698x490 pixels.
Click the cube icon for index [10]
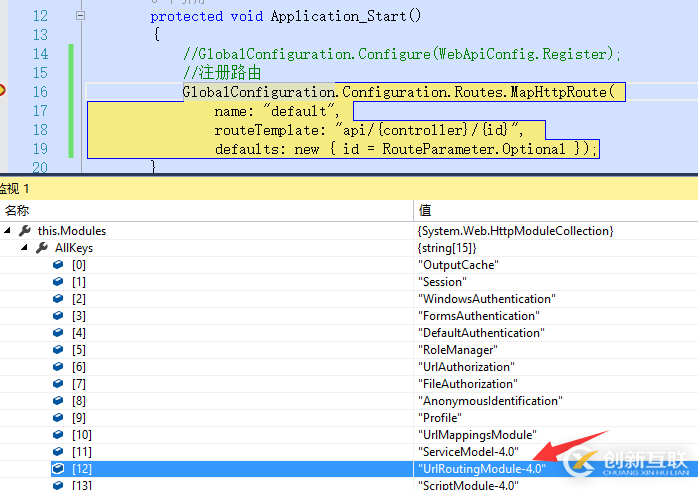58,434
